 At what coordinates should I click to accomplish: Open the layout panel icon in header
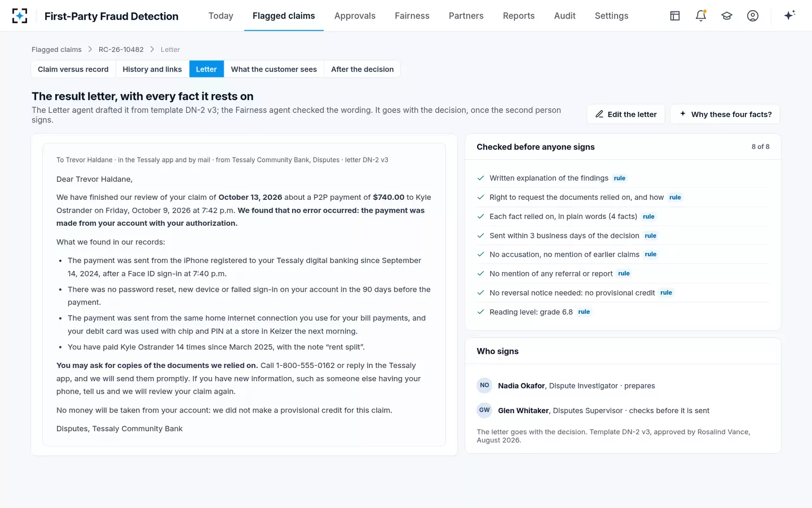coord(675,16)
